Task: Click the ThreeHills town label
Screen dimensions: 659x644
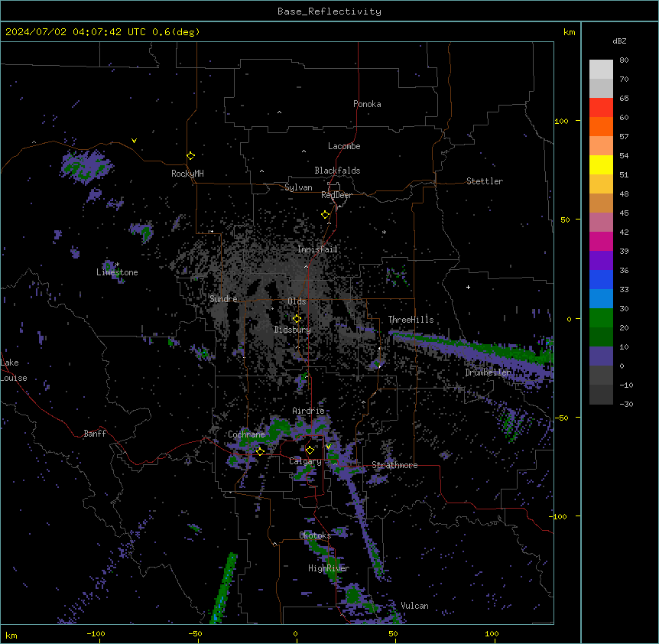Action: 411,320
